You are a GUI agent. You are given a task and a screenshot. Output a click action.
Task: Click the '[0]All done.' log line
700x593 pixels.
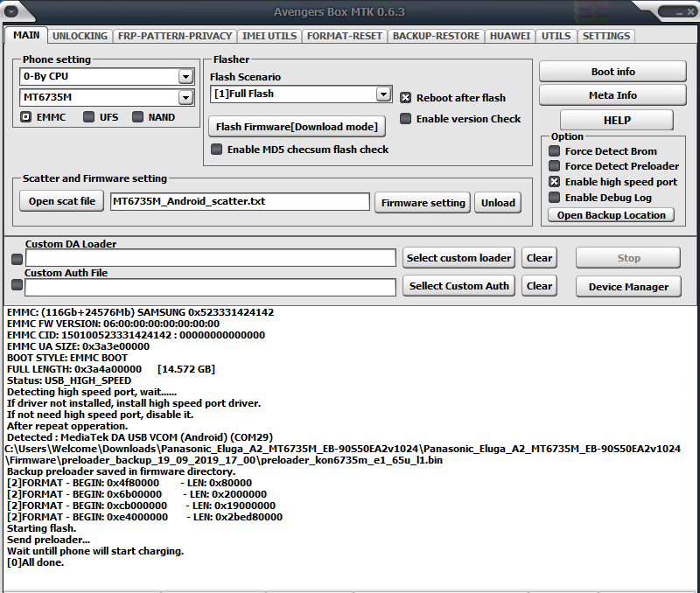(x=36, y=562)
